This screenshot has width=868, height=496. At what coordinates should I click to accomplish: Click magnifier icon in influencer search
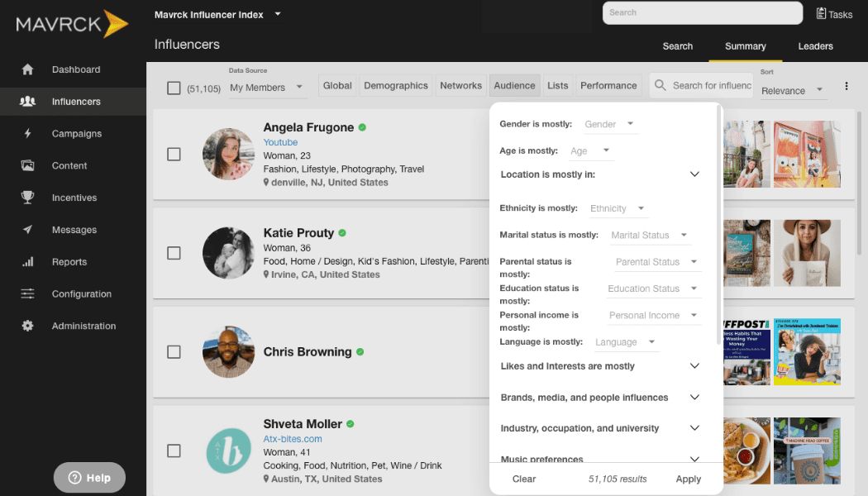(x=660, y=85)
